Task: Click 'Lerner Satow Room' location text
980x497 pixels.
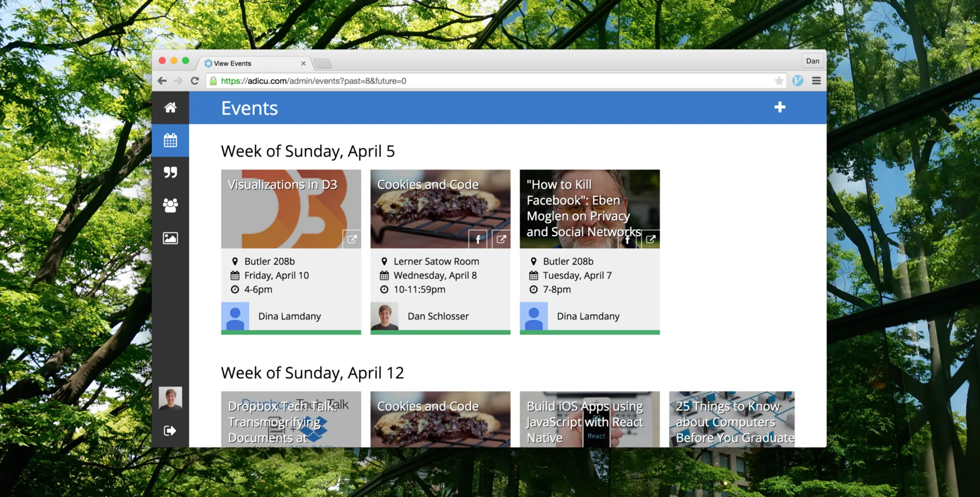Action: coord(437,261)
